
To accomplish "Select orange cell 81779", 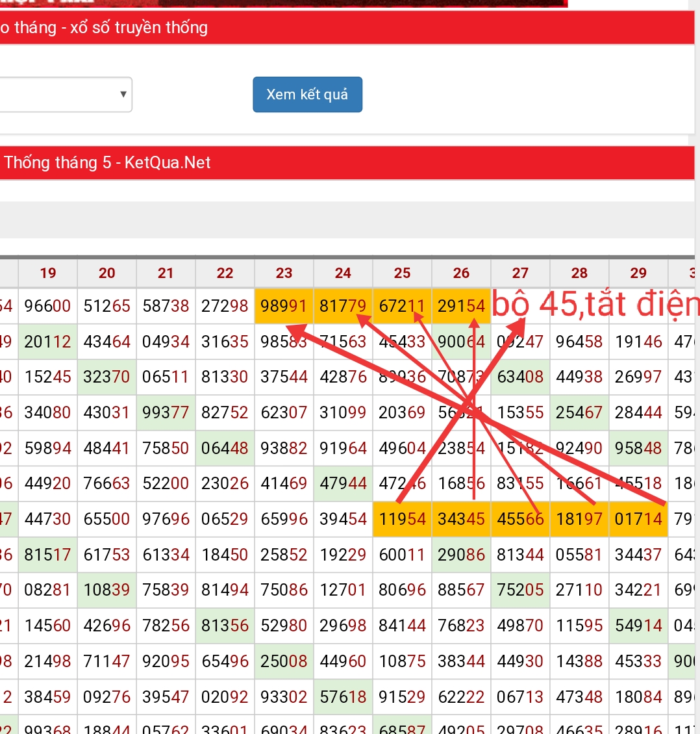I will 343,306.
